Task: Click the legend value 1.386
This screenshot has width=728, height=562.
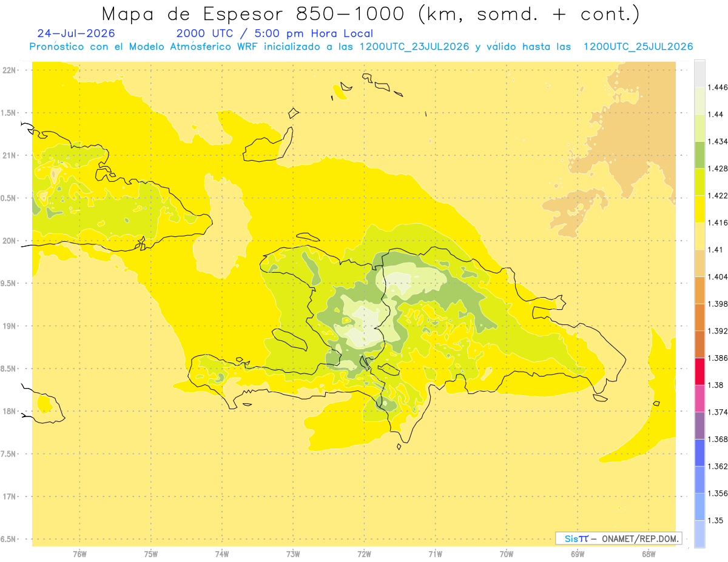Action: pyautogui.click(x=718, y=358)
